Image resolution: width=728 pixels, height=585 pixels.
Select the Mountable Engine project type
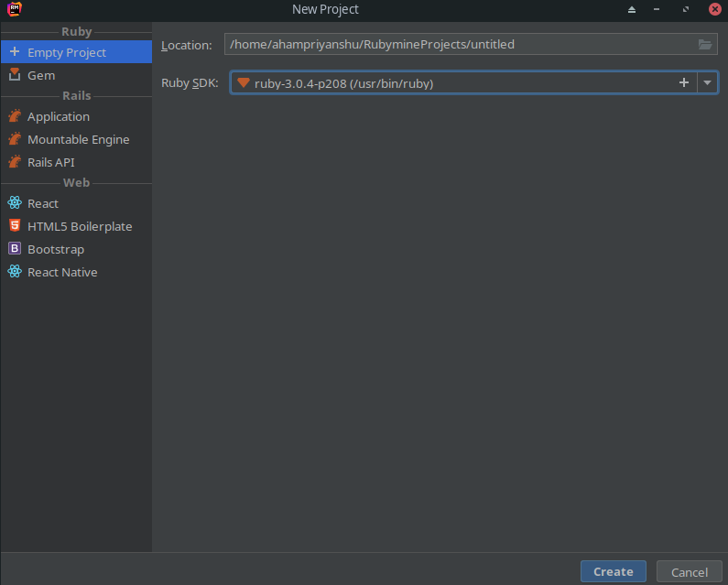point(76,139)
